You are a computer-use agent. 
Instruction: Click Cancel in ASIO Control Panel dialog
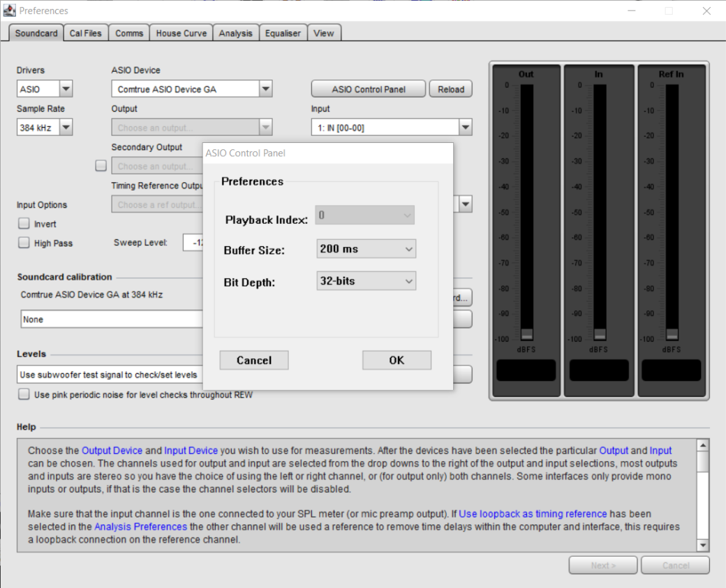[x=253, y=360]
